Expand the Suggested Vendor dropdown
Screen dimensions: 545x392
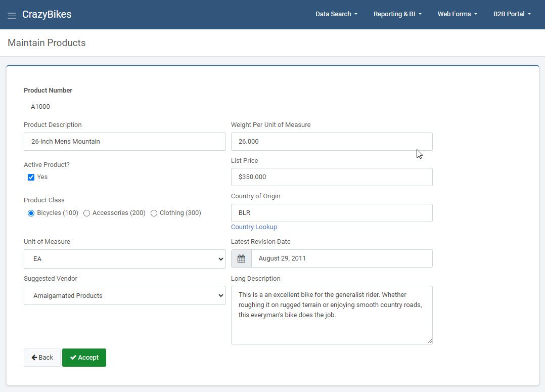(x=125, y=296)
